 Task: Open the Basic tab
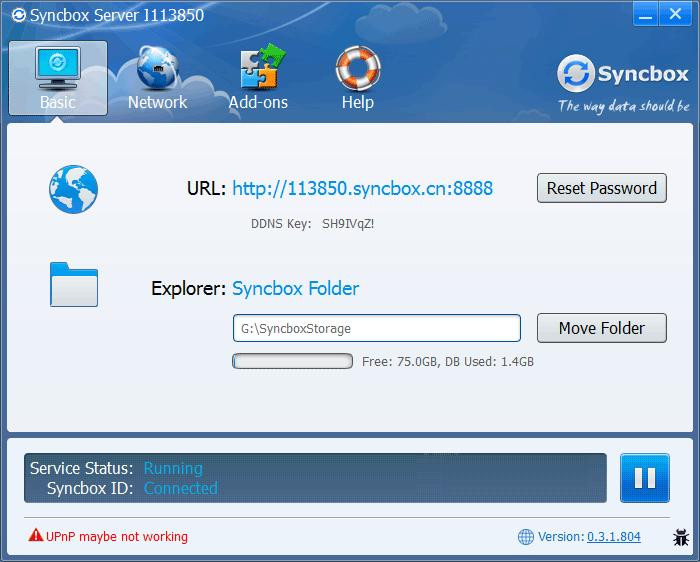click(x=58, y=78)
